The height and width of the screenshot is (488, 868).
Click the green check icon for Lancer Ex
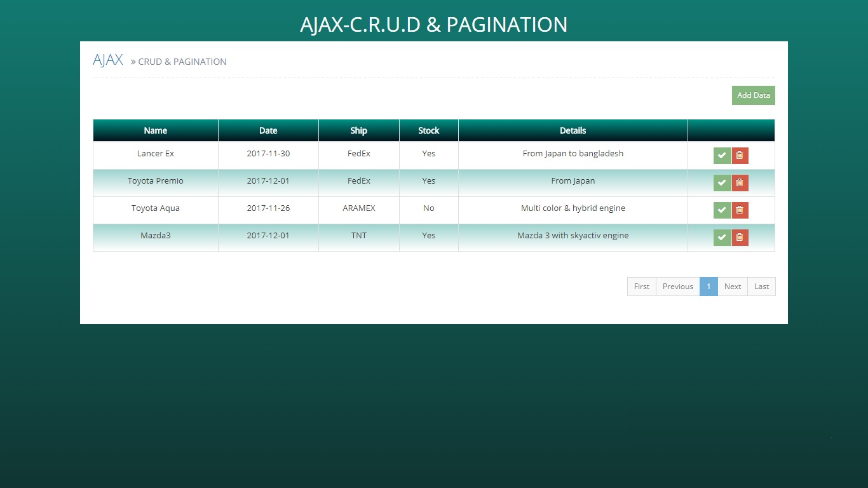coord(721,155)
